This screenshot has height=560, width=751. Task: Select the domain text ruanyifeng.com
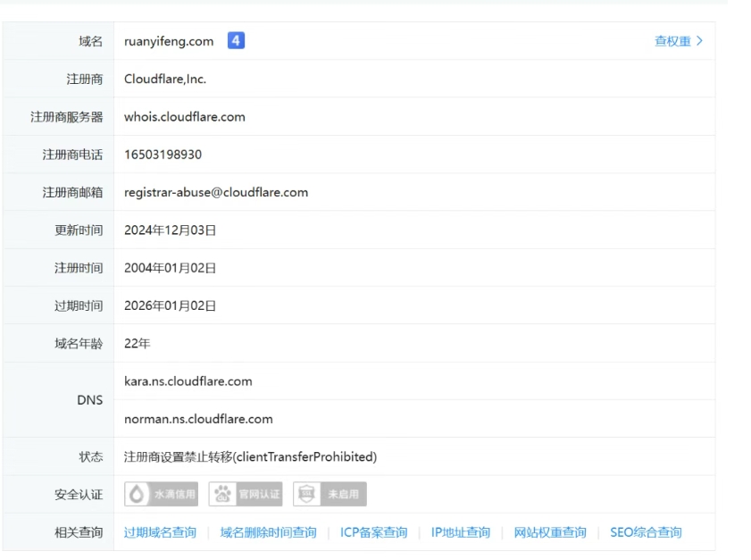(169, 42)
